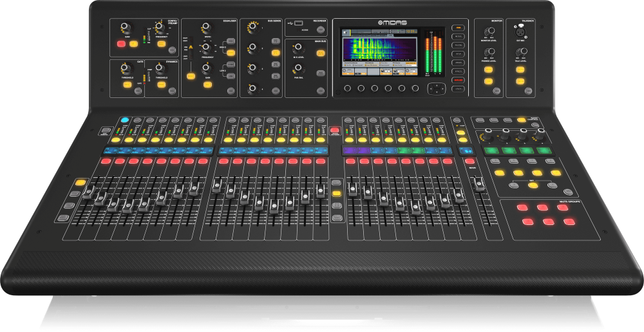644x332 pixels.
Task: Click the PHONES LEVEL knob
Action: (489, 52)
